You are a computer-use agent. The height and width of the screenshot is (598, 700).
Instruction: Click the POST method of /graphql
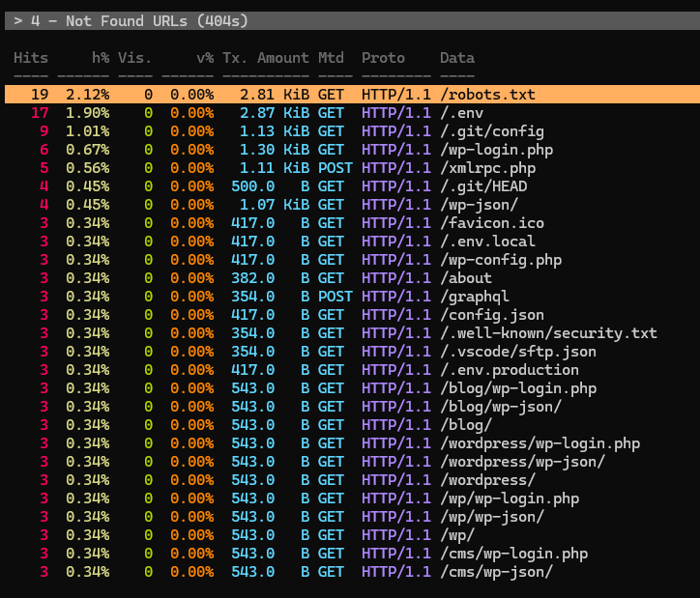pos(335,296)
